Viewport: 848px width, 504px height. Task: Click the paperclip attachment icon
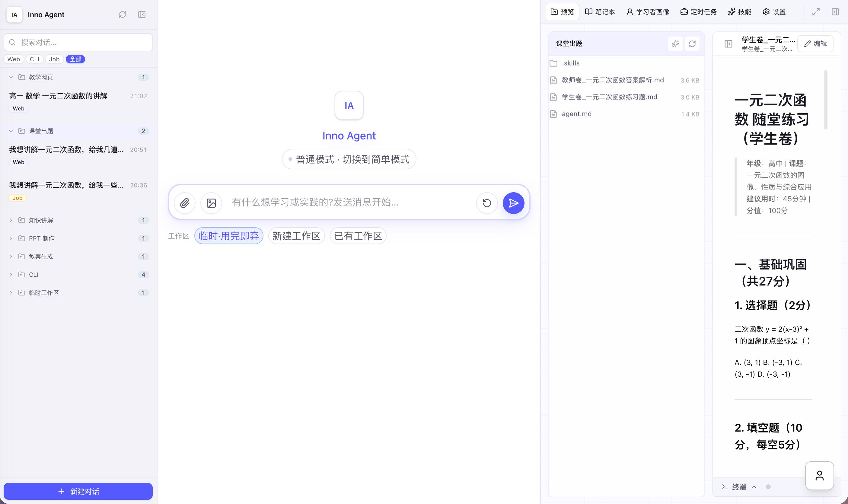point(185,203)
